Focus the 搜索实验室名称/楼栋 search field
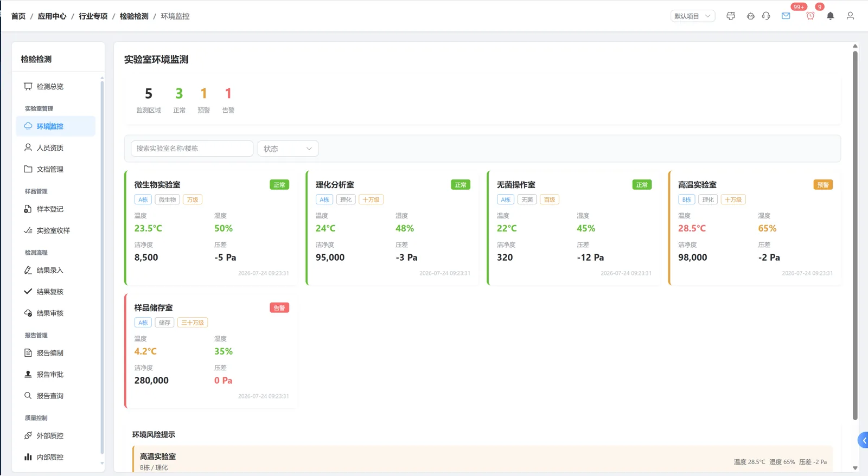This screenshot has width=868, height=476. pos(192,149)
